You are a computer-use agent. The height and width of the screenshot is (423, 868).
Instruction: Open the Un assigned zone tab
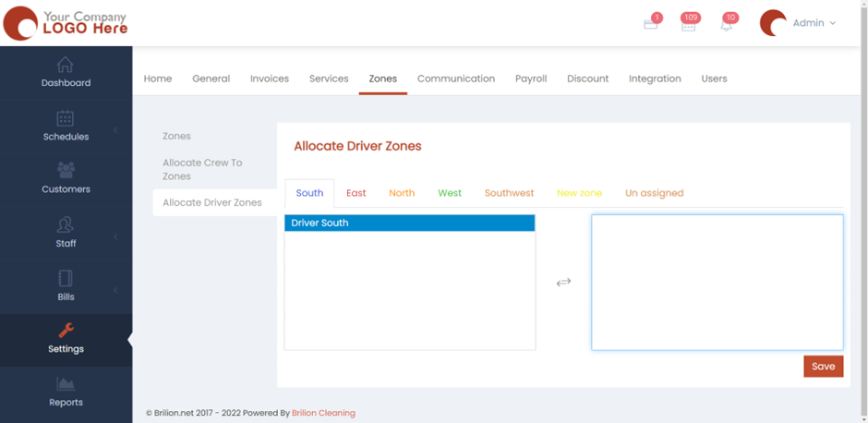click(654, 193)
